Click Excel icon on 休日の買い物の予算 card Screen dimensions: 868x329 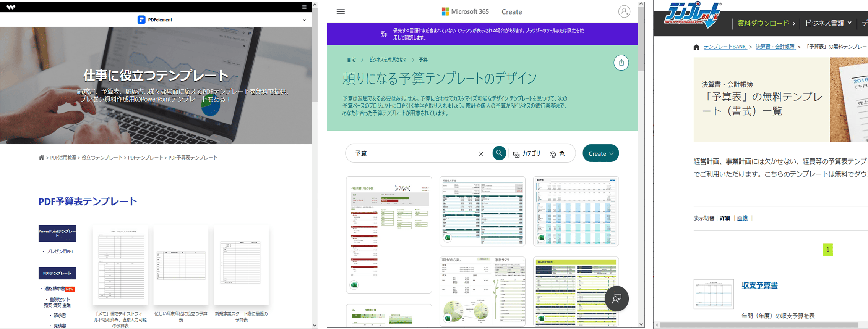(x=354, y=285)
